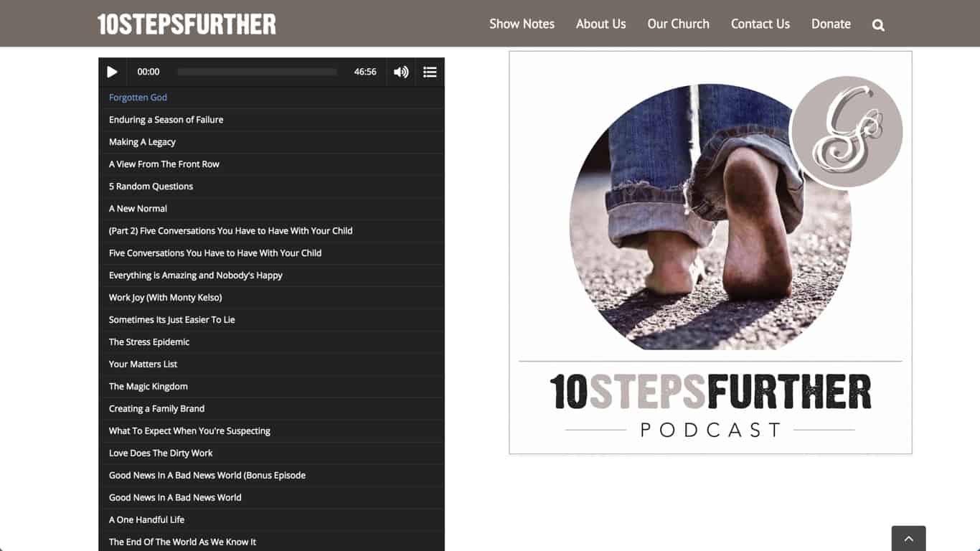Click the podcast cover artwork image
Screen dimensions: 980x551
(x=710, y=253)
